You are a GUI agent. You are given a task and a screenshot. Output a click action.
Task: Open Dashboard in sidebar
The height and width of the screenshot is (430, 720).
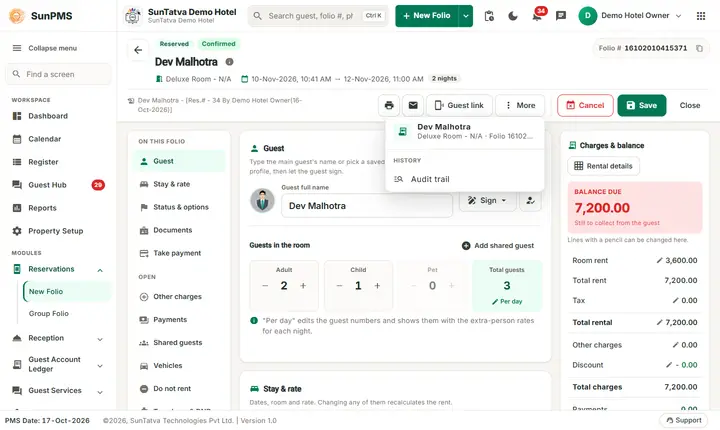point(58,116)
